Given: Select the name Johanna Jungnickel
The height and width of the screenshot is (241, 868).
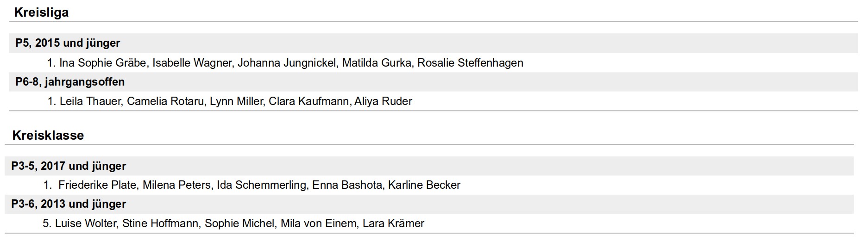Looking at the screenshot, I should click(287, 63).
